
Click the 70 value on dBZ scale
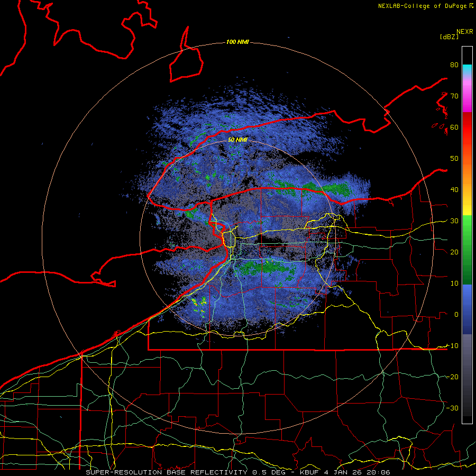click(454, 96)
